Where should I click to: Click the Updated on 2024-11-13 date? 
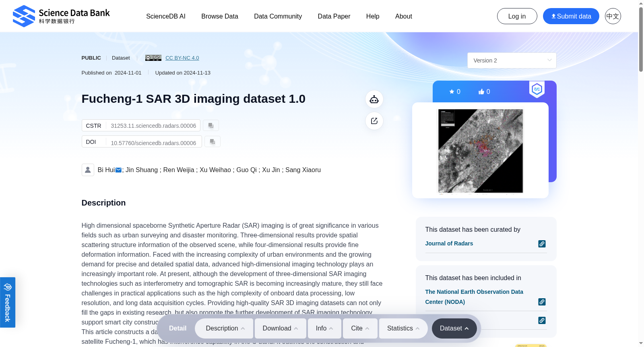(x=183, y=73)
